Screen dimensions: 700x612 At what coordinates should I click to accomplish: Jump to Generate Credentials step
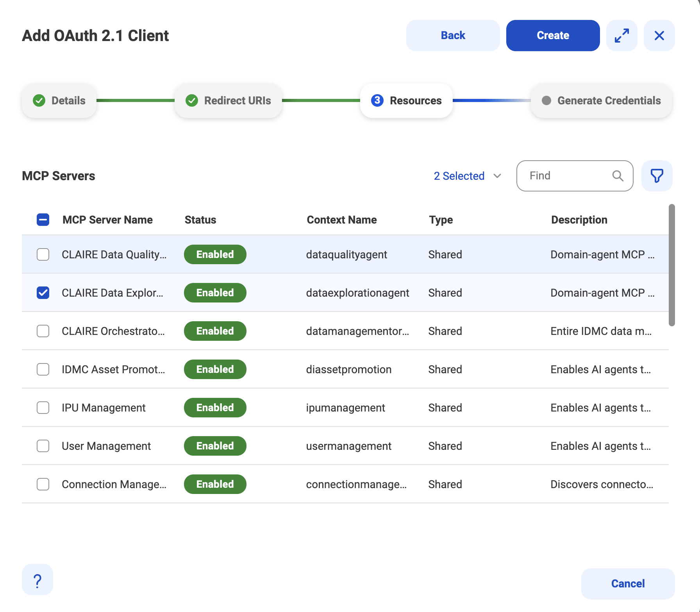[601, 100]
